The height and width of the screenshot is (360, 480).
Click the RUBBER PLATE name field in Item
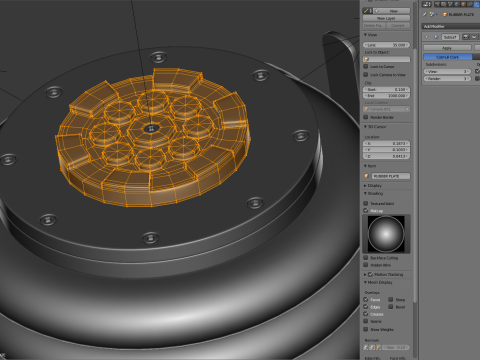390,176
